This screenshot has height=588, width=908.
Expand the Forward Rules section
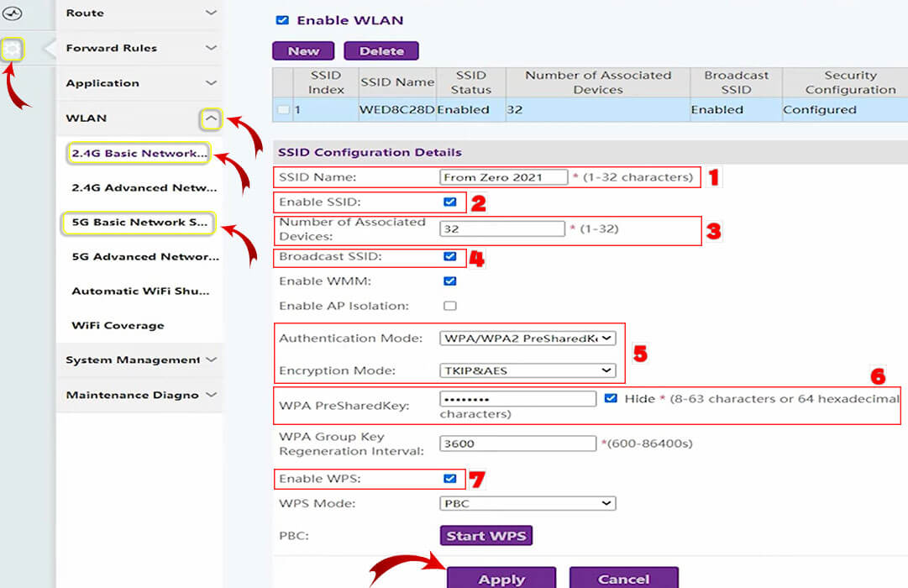click(211, 48)
